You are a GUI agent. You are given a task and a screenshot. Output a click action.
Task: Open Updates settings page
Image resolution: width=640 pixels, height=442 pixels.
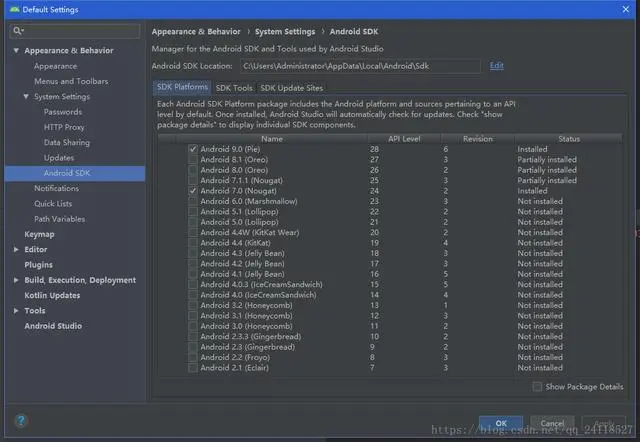[59, 158]
